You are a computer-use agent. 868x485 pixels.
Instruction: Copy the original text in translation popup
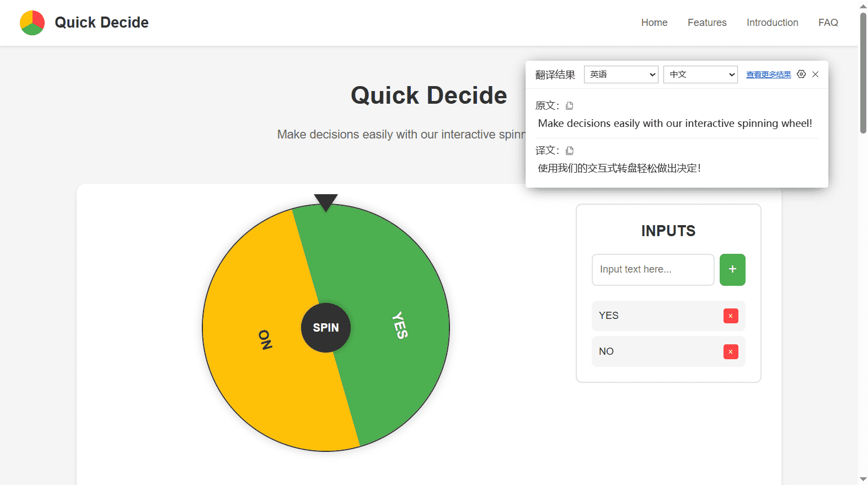[x=570, y=105]
